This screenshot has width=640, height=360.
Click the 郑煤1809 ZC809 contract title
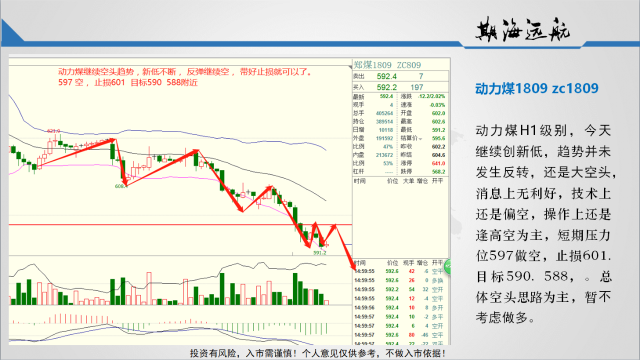click(x=387, y=65)
